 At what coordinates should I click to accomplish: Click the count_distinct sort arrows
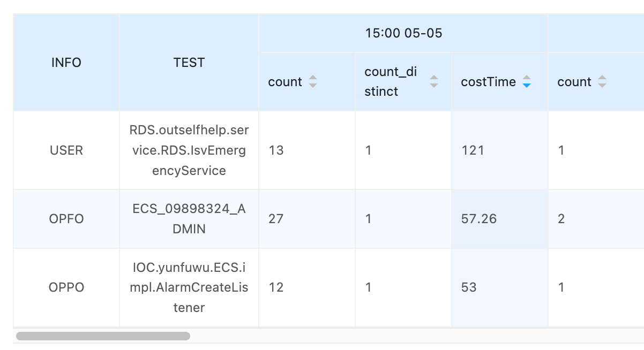click(434, 82)
